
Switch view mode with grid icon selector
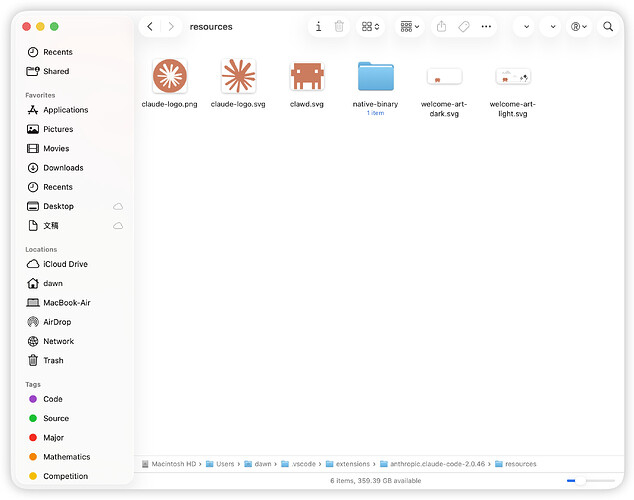[x=370, y=27]
